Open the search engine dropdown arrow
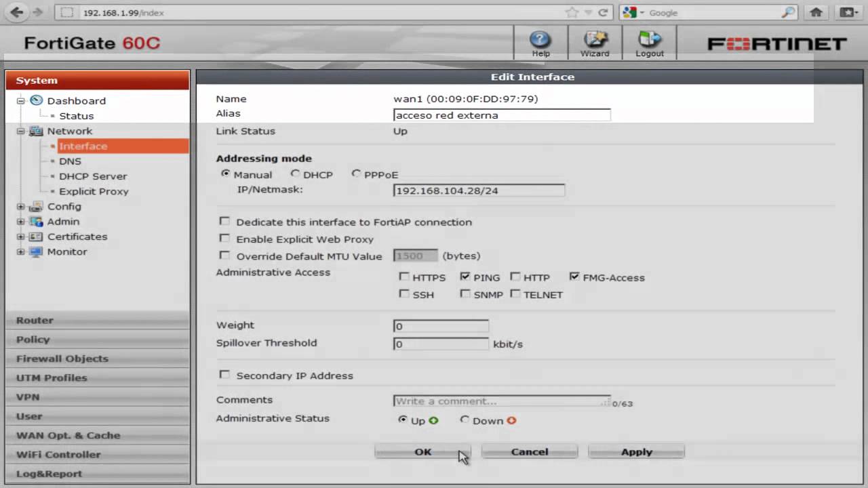This screenshot has width=868, height=488. [x=642, y=13]
